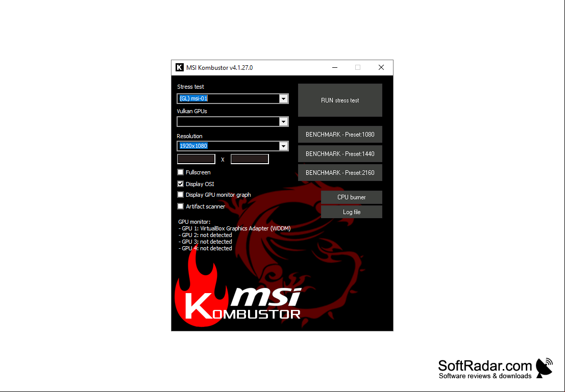
Task: Click the 'GPU 3: not detected' line
Action: pyautogui.click(x=205, y=242)
